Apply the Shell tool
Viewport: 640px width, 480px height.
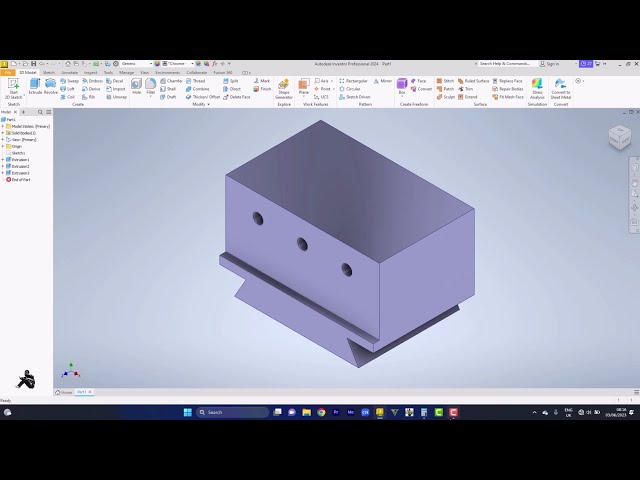pyautogui.click(x=168, y=89)
